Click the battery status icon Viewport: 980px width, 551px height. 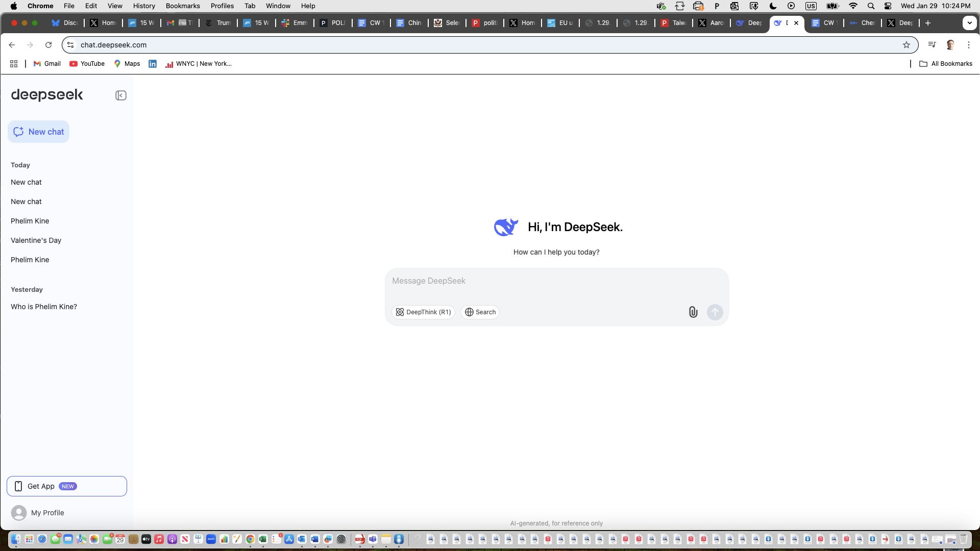[832, 6]
